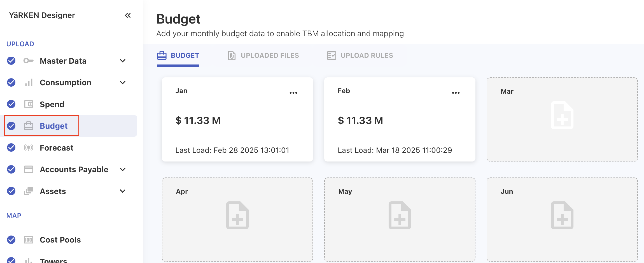Expand the Master Data section
The image size is (644, 263).
tap(123, 61)
